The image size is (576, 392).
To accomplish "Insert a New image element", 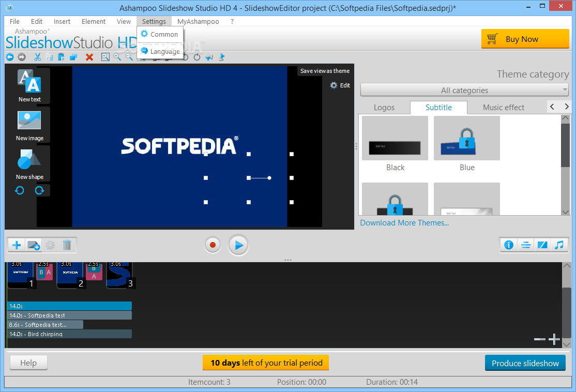I will coord(29,125).
